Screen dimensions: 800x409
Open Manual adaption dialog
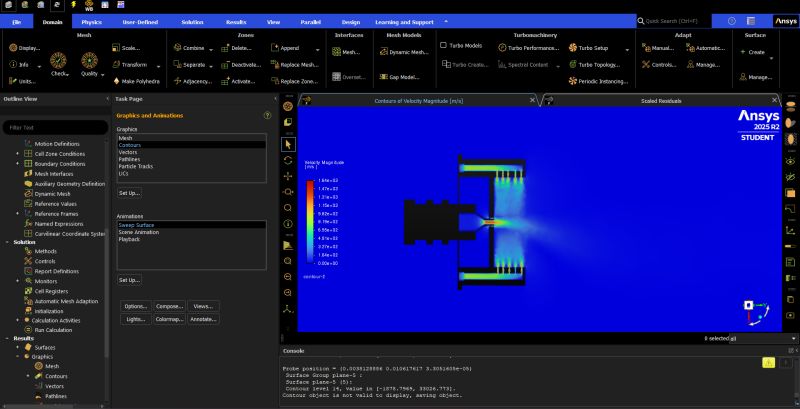click(658, 48)
